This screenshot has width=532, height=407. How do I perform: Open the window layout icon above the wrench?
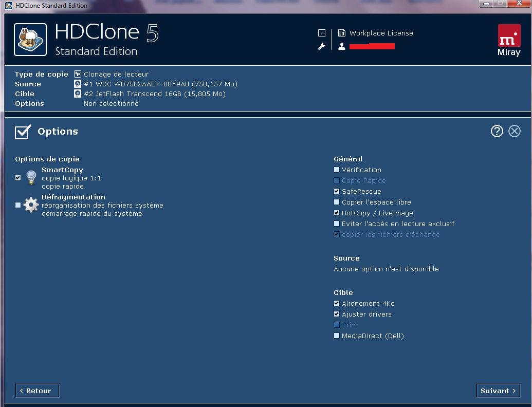(x=322, y=33)
